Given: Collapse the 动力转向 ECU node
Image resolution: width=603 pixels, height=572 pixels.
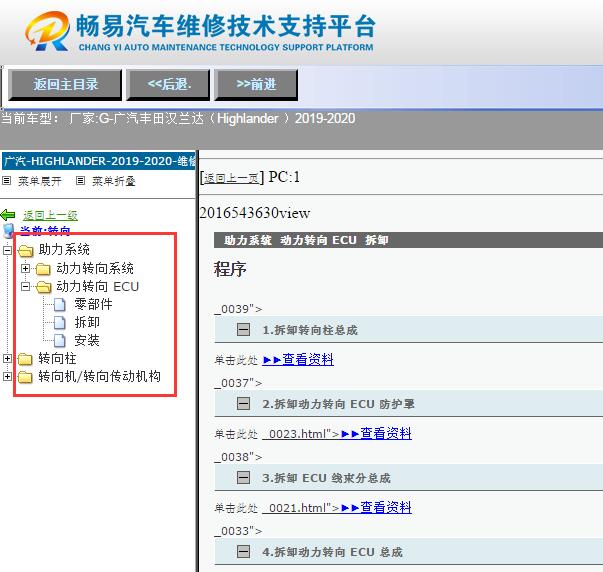Looking at the screenshot, I should 25,286.
